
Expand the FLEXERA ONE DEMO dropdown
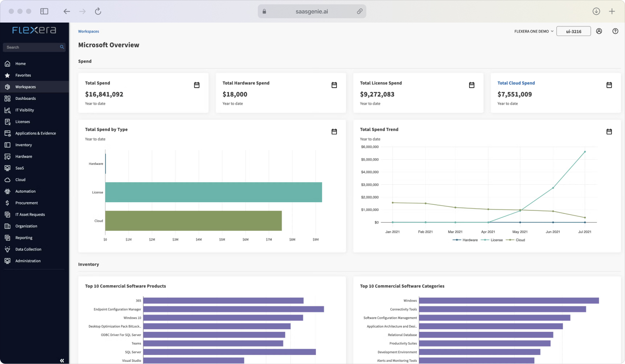[x=534, y=31]
